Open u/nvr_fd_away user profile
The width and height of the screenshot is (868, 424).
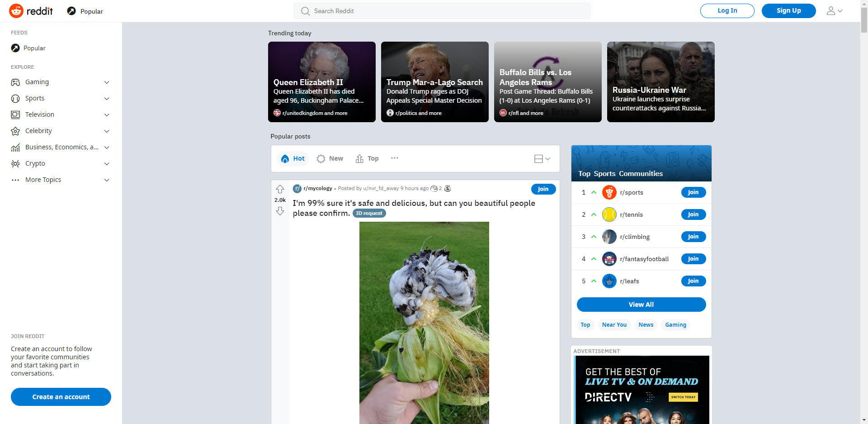pos(381,189)
